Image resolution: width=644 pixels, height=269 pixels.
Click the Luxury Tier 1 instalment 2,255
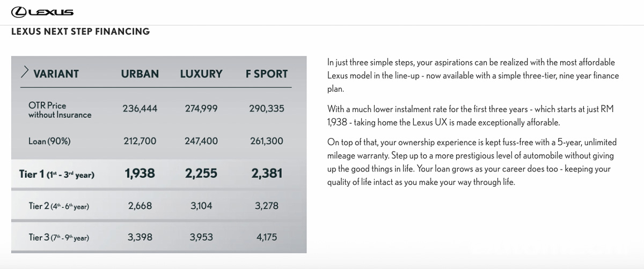[x=201, y=174]
